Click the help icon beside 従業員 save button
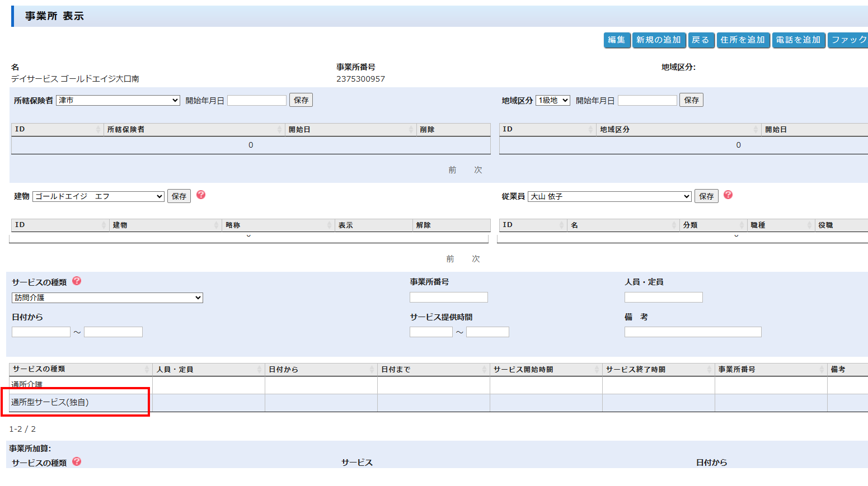The width and height of the screenshot is (868, 486). coord(728,195)
